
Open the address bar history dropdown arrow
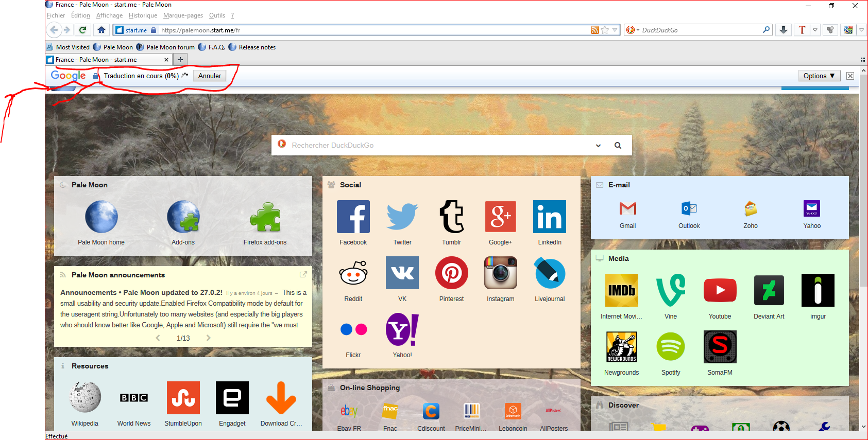tap(615, 30)
